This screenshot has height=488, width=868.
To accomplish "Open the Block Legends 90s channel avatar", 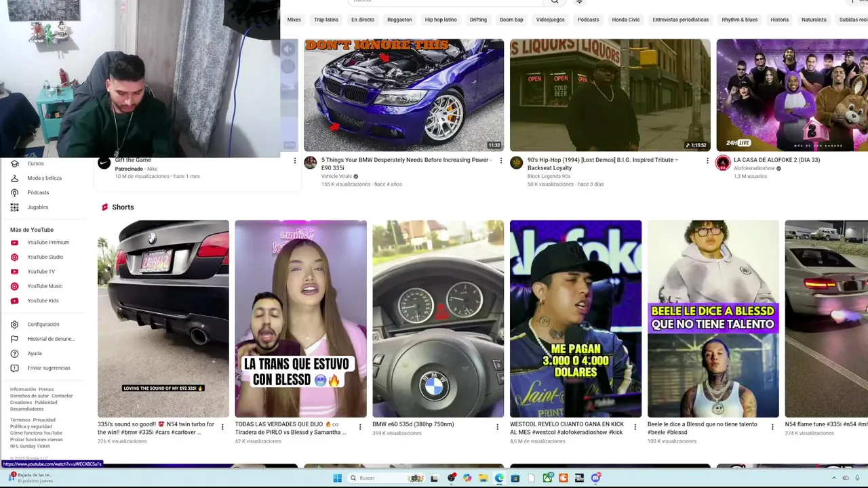I will click(516, 163).
